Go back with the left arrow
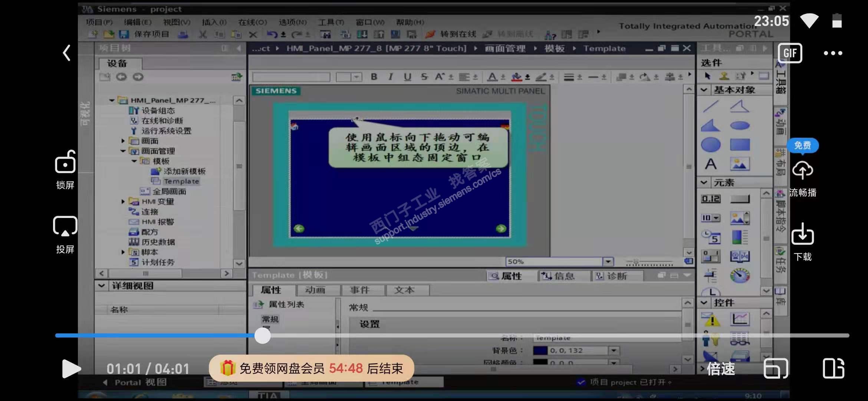Screen dimensions: 868x401 pyautogui.click(x=67, y=53)
